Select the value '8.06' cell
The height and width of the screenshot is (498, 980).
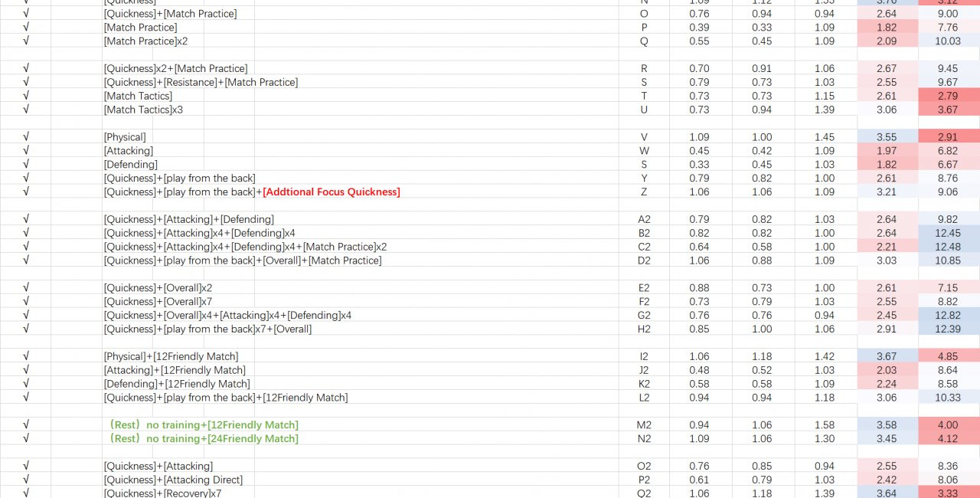pos(948,480)
